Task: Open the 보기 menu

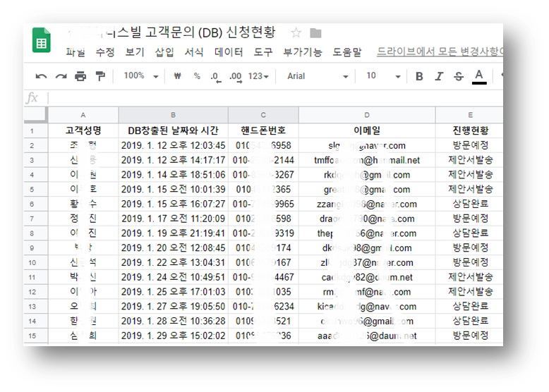Action: click(x=135, y=52)
